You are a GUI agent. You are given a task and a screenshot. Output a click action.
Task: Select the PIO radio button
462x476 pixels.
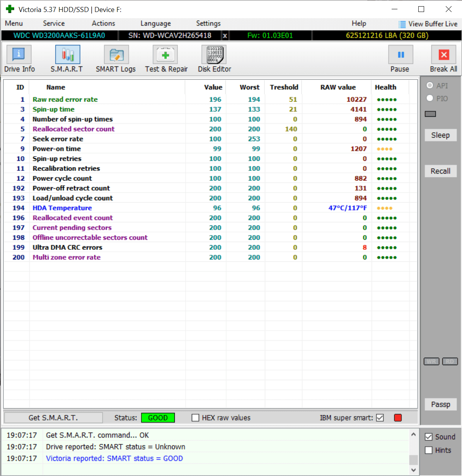pyautogui.click(x=430, y=98)
